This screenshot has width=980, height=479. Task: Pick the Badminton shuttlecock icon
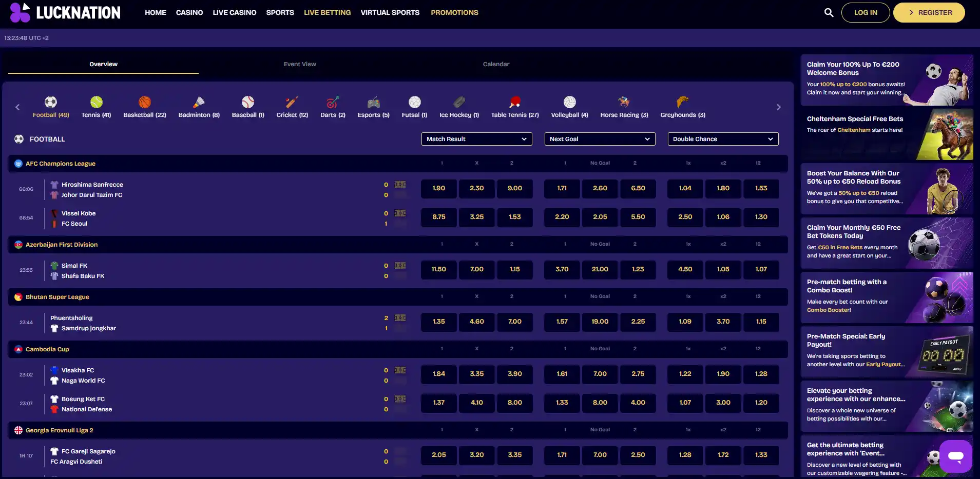tap(199, 102)
